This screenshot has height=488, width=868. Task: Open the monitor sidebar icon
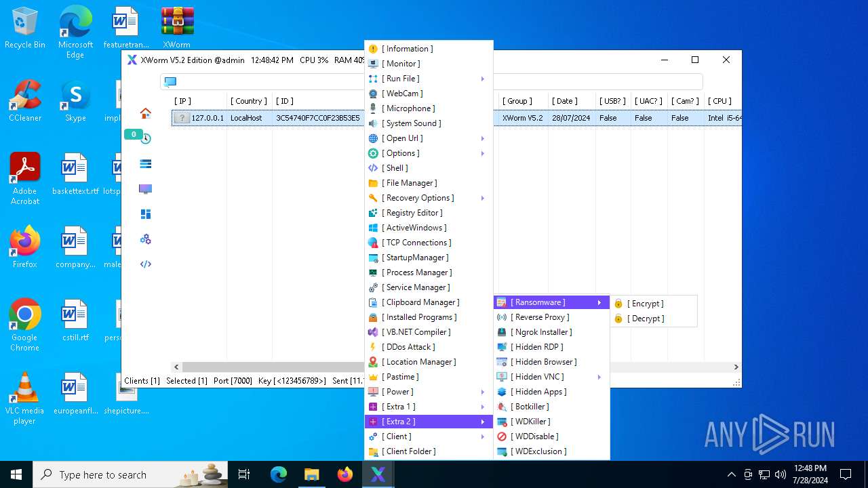[145, 188]
